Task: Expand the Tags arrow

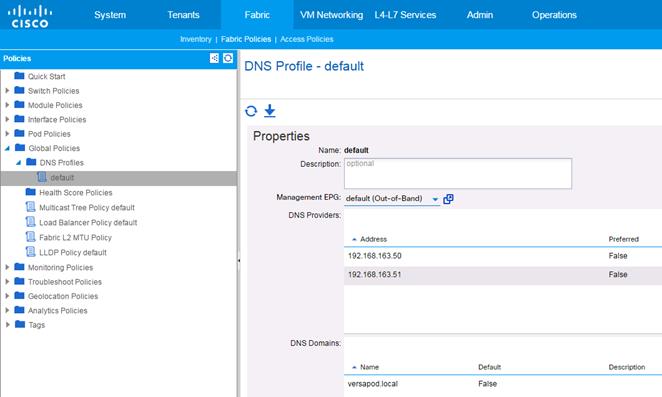Action: (x=7, y=324)
